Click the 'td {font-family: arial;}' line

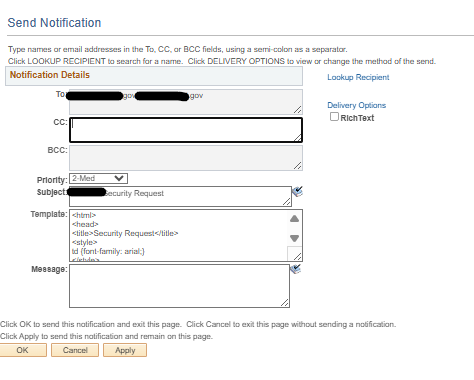click(108, 251)
